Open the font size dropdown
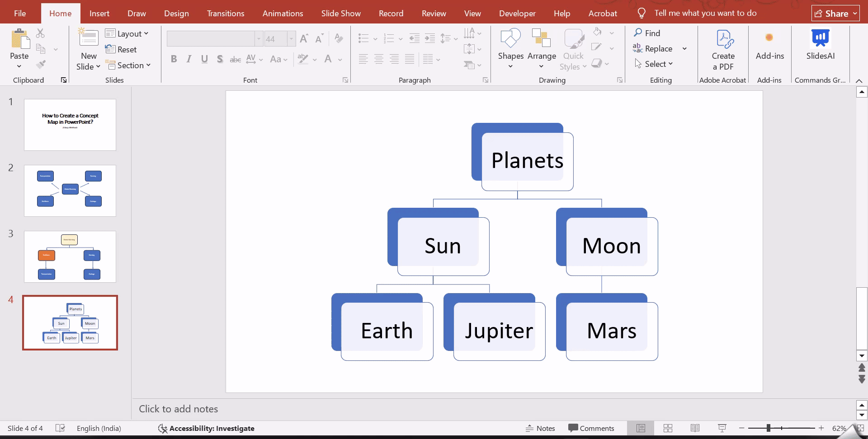 point(291,39)
